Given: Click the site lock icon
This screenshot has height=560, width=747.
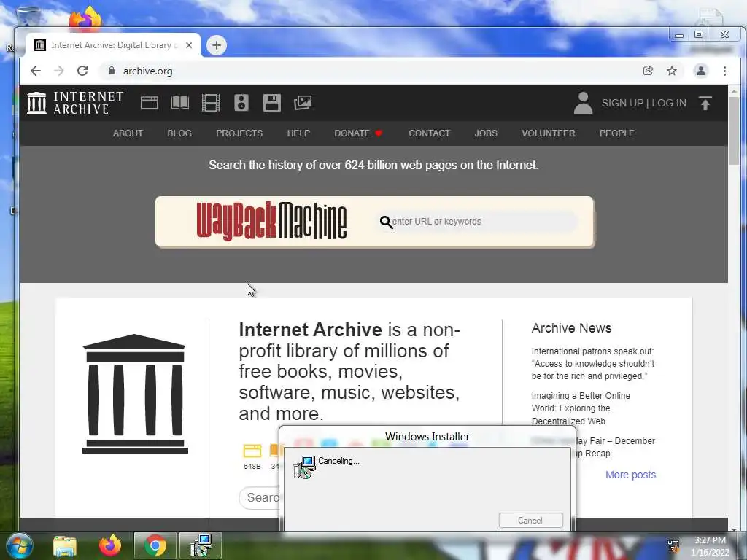Looking at the screenshot, I should pyautogui.click(x=112, y=71).
